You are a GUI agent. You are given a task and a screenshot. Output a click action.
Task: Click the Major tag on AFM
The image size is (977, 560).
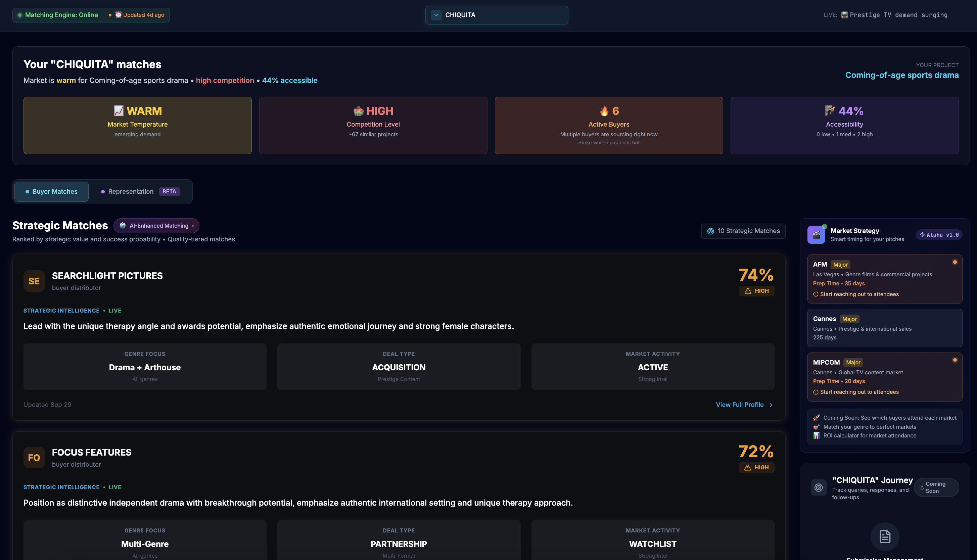coord(840,265)
